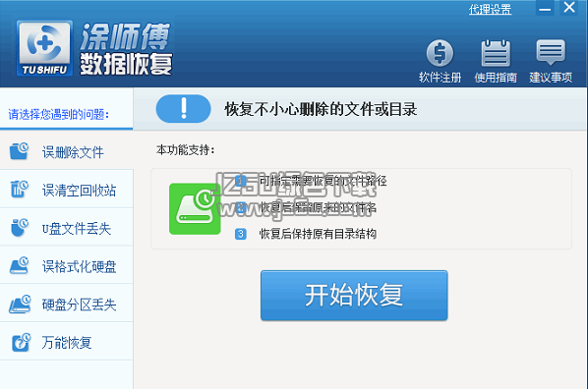Click the 数据恢复 title text
This screenshot has width=588, height=389.
point(126,64)
